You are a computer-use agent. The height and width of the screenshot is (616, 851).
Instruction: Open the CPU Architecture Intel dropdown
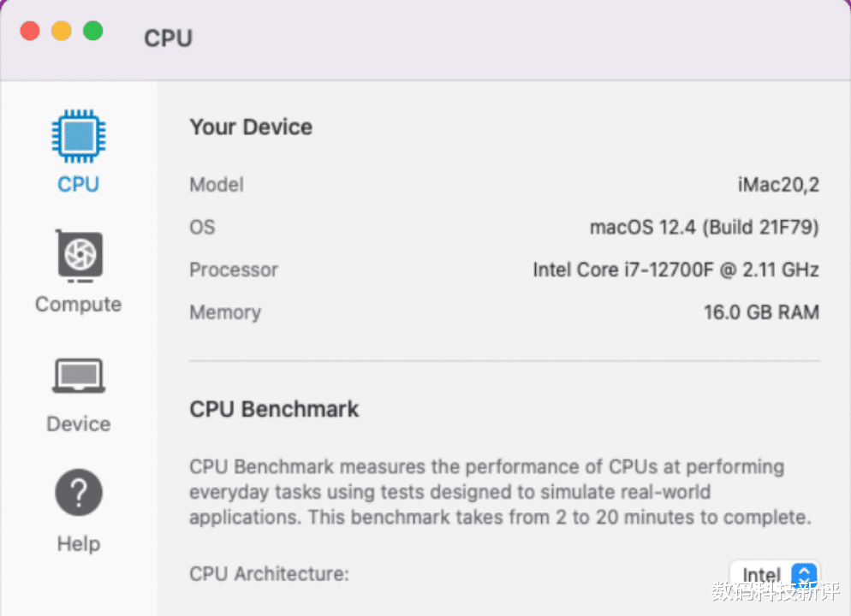point(762,575)
